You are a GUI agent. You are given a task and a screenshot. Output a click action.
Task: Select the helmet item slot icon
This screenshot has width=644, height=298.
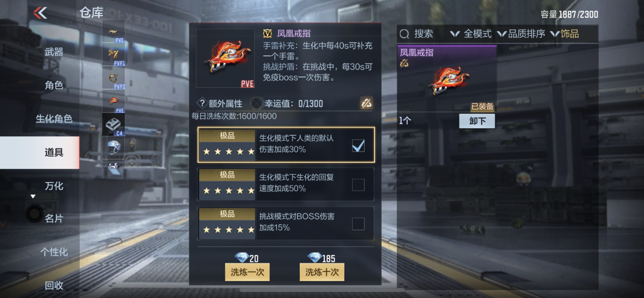click(x=113, y=147)
